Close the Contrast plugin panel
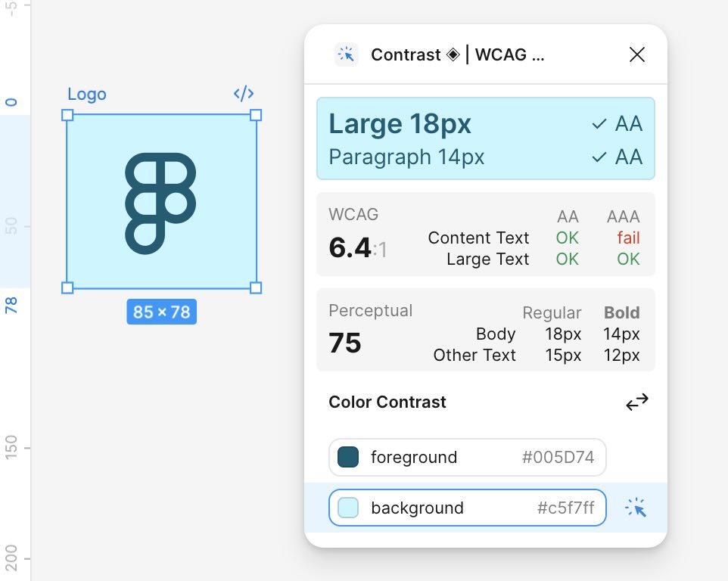 tap(637, 54)
